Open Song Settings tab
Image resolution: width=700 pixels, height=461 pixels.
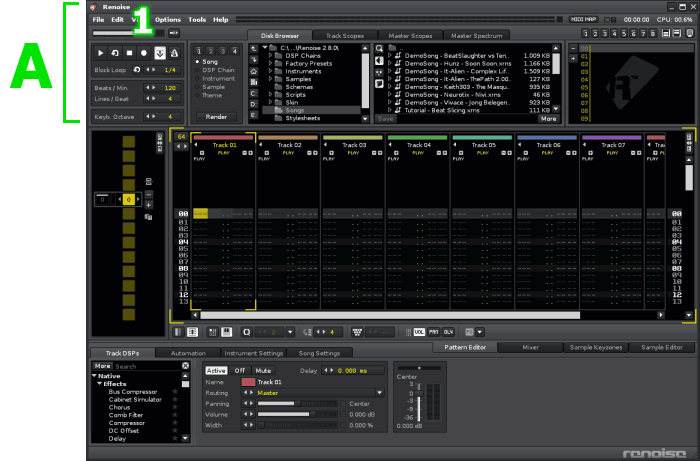pyautogui.click(x=319, y=353)
